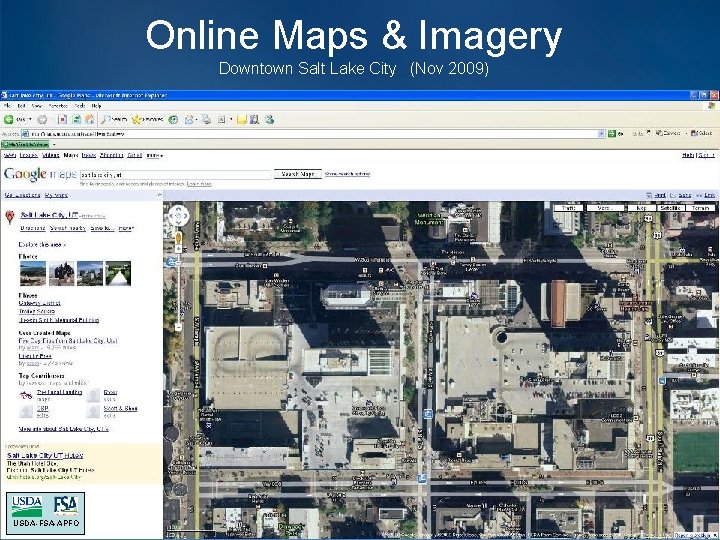Open the Edit menu
The height and width of the screenshot is (540, 720).
[22, 106]
